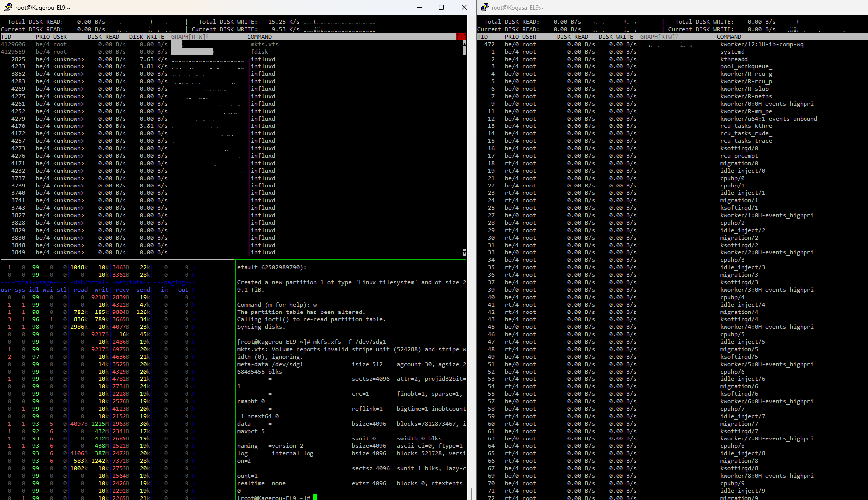
Task: Click influxd row with TID 2825
Action: 231,59
